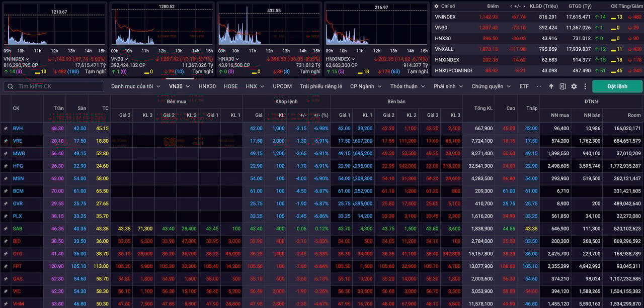Screen dimensions: 644x308
Task: Toggle the pin for the FPT row
Action: pyautogui.click(x=6, y=266)
